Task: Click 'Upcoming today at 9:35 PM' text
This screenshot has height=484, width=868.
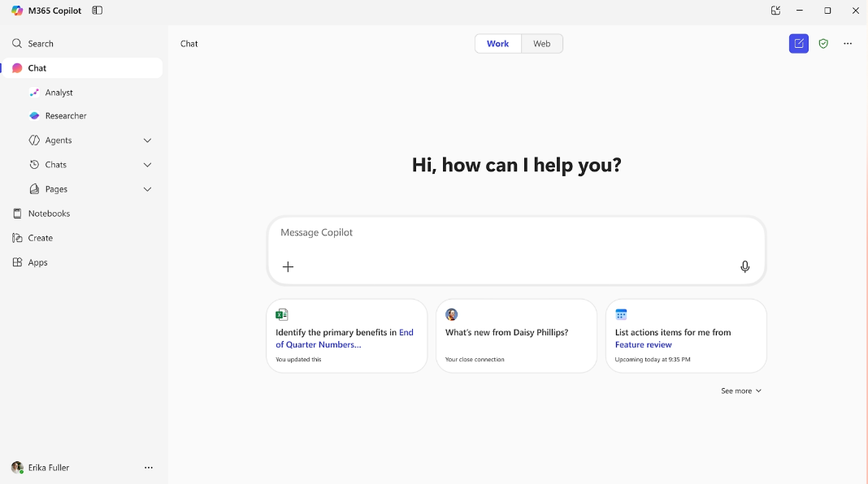Action: [x=653, y=360]
